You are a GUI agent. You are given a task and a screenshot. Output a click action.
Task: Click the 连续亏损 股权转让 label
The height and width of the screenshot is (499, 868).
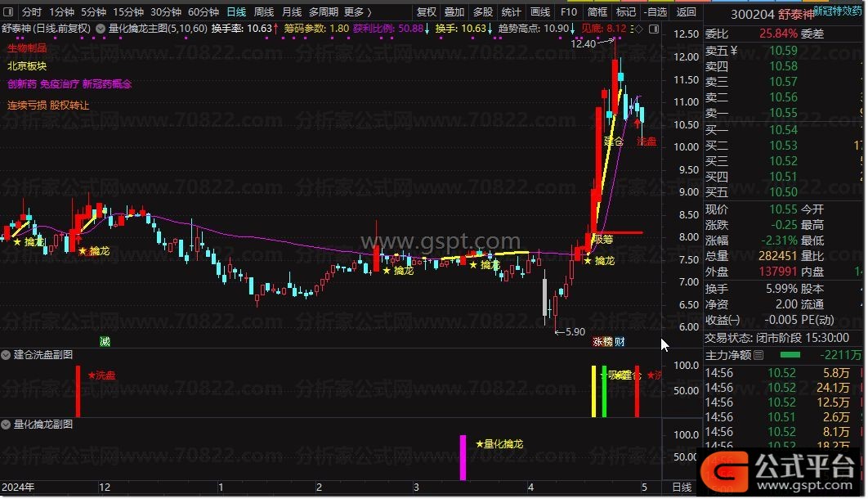point(48,106)
